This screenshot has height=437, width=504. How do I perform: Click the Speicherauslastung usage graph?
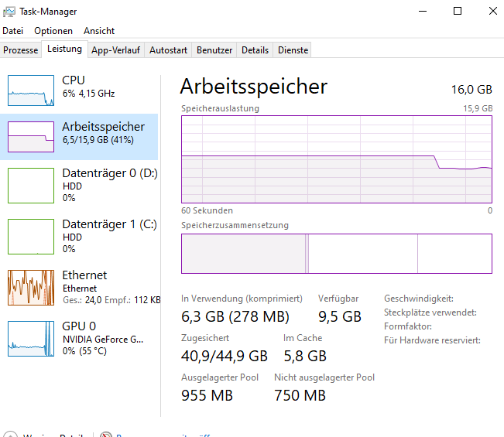(337, 159)
